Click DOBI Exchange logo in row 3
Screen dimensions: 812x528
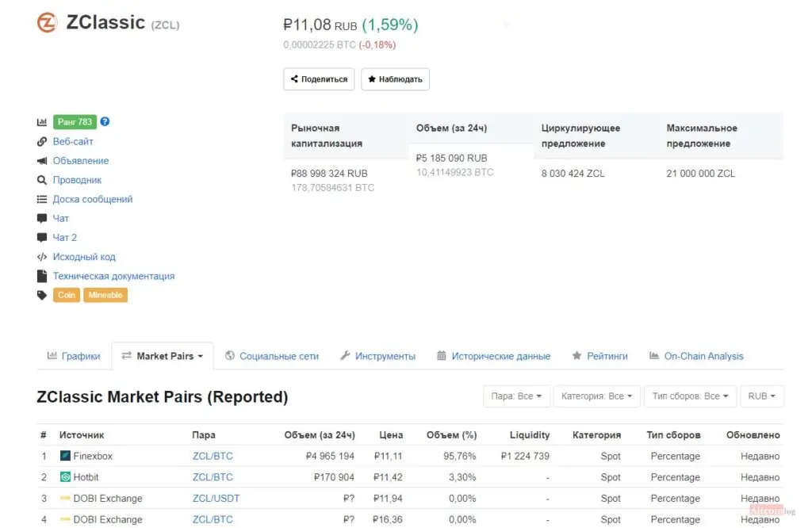[65, 498]
